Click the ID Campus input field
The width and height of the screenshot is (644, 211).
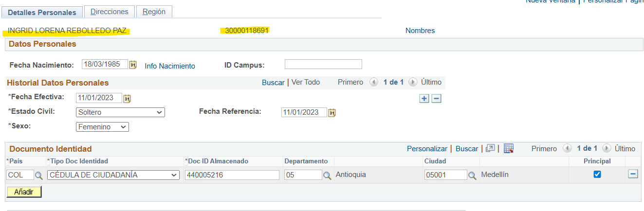pyautogui.click(x=323, y=64)
